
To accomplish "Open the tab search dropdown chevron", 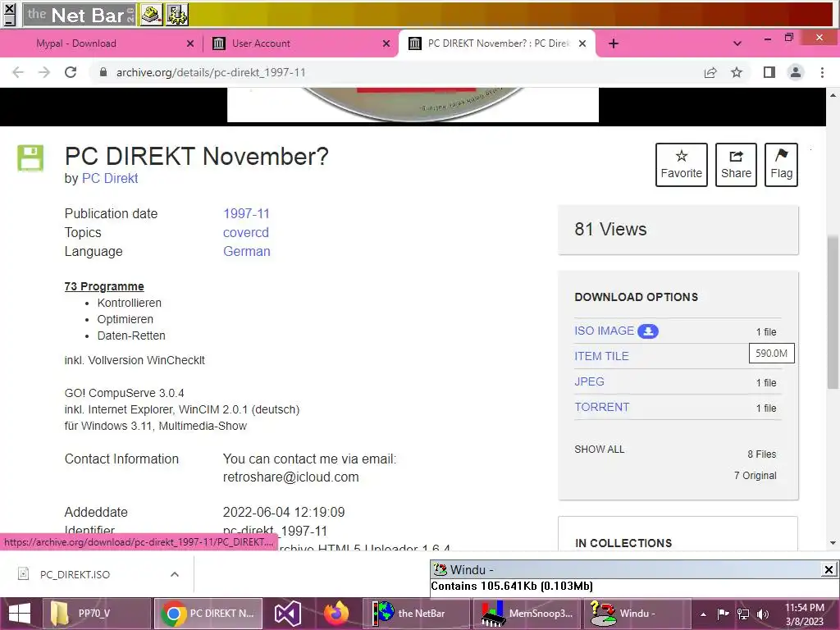I will coord(737,43).
